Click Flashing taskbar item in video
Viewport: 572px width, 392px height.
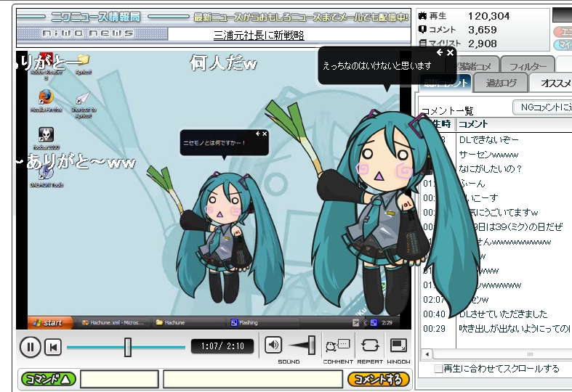[x=244, y=322]
